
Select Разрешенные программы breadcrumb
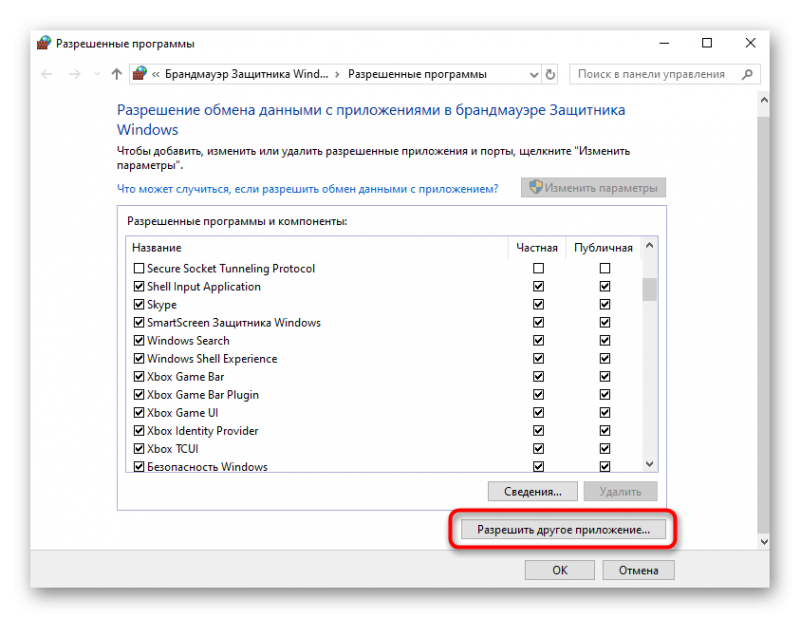coord(417,75)
